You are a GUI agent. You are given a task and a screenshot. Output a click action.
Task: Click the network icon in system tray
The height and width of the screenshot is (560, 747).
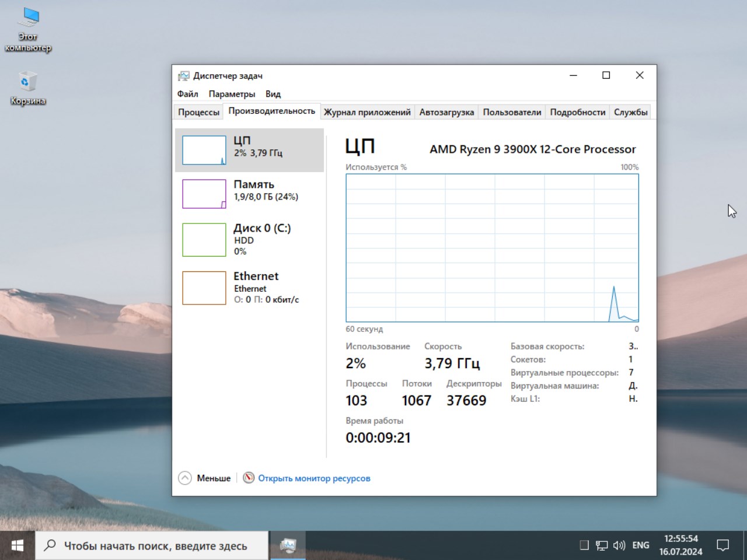pos(602,545)
